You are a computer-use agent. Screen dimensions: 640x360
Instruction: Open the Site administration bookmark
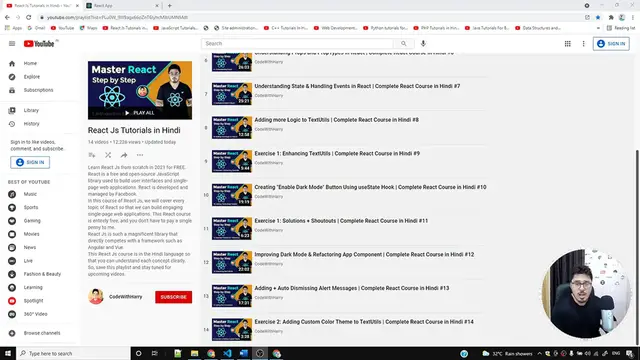click(236, 28)
